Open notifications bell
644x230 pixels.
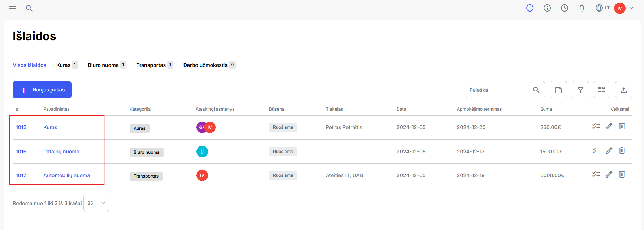click(x=582, y=8)
